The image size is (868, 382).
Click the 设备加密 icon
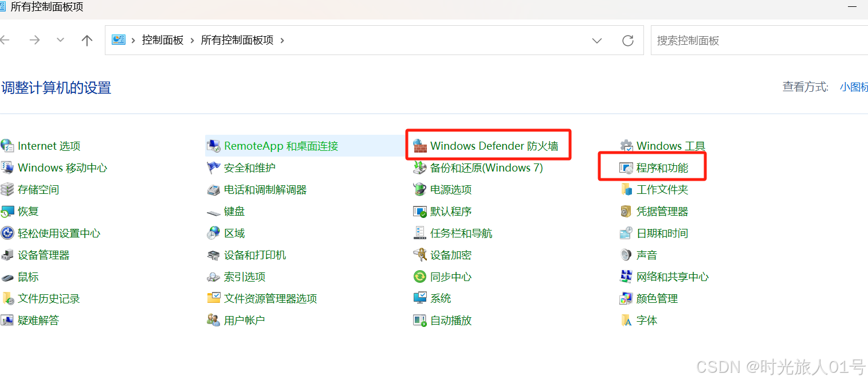tap(420, 255)
